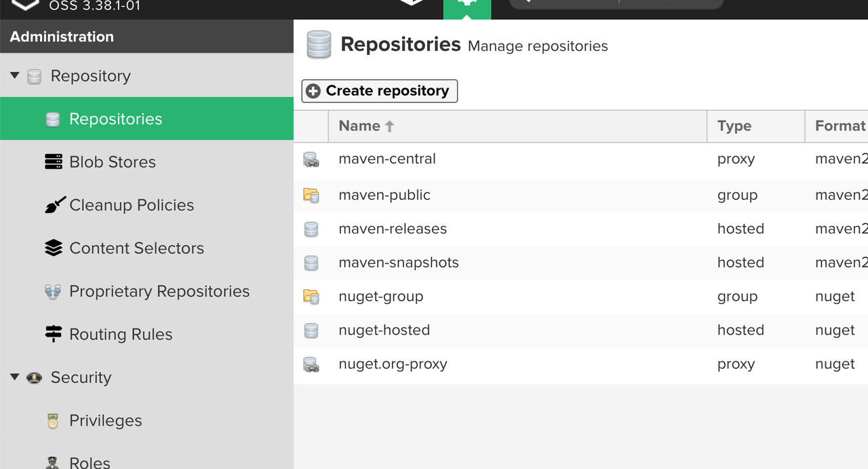Click the Proprietary Repositories icon
868x469 pixels.
(53, 291)
